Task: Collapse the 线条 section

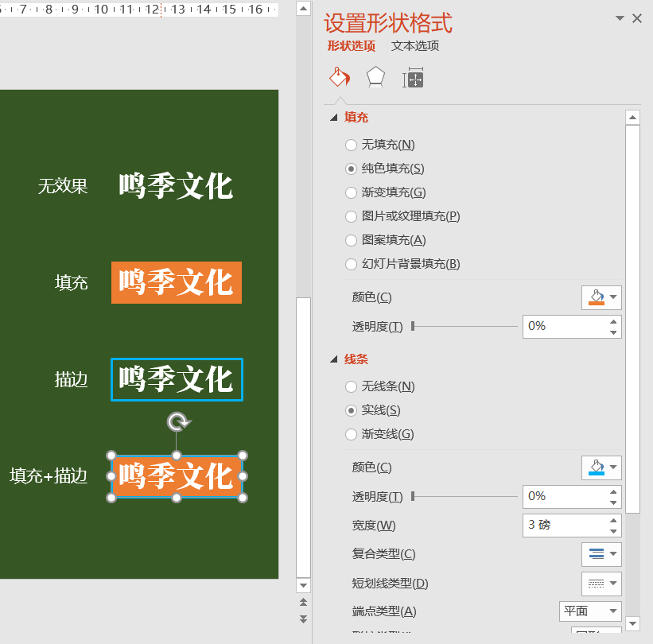Action: point(333,359)
